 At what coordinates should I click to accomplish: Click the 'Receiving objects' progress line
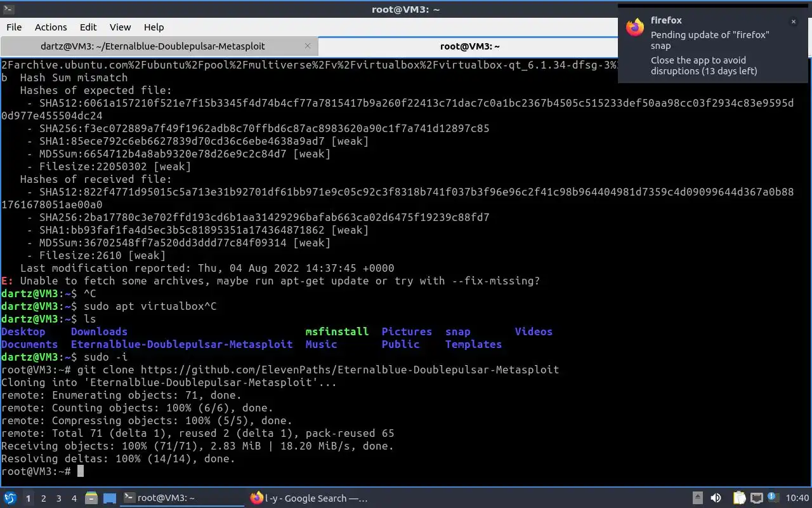197,446
